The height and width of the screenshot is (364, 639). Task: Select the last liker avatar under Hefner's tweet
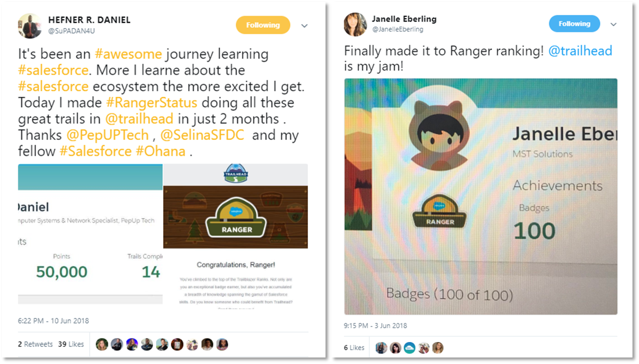[x=222, y=344]
